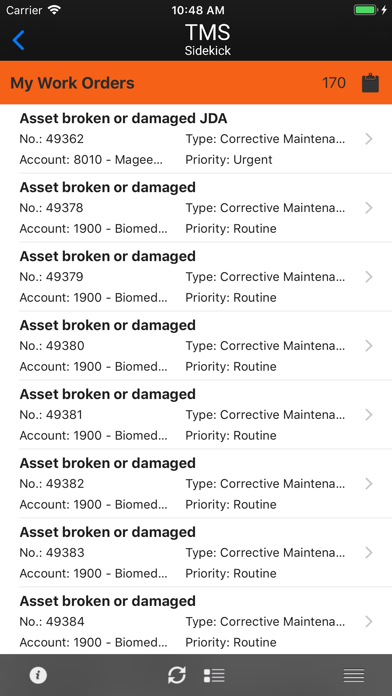Tap the TMS Sidekick title
Screen dimensions: 392x696
coord(208,39)
